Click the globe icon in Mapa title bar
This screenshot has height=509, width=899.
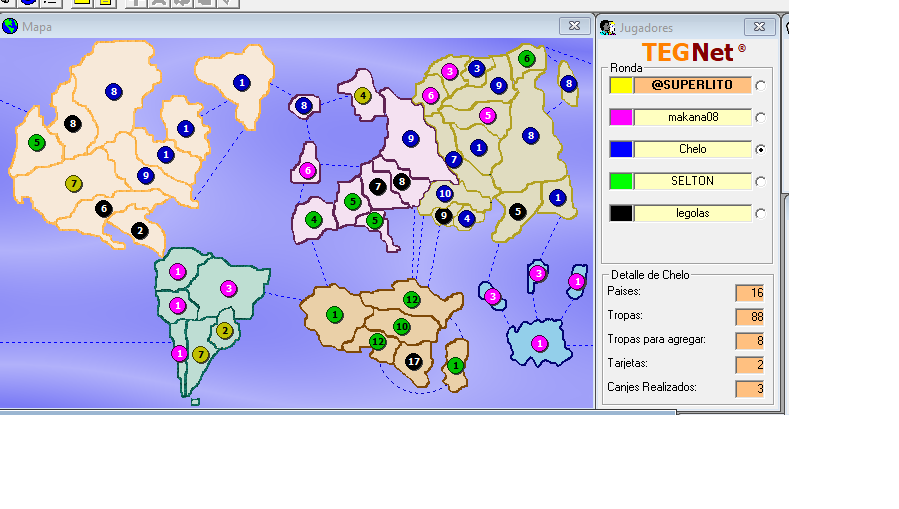point(10,26)
